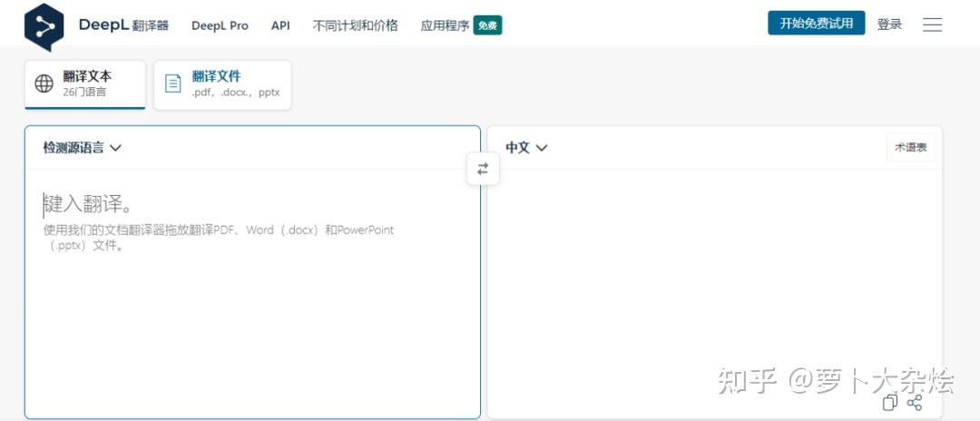Click 开始免费试用 button
Screen dimensions: 980x421
(817, 23)
